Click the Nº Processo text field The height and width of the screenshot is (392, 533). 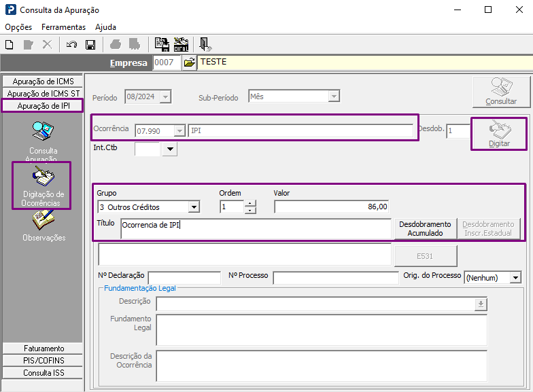tap(336, 277)
